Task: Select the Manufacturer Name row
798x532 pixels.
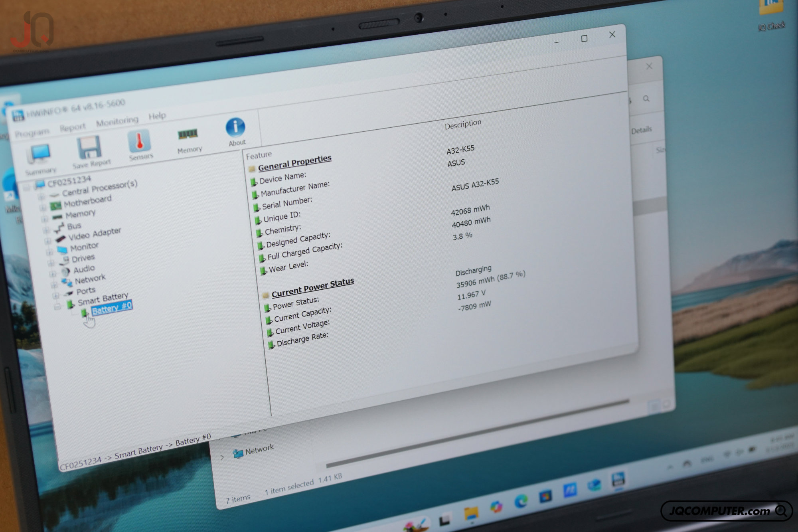Action: [x=295, y=189]
